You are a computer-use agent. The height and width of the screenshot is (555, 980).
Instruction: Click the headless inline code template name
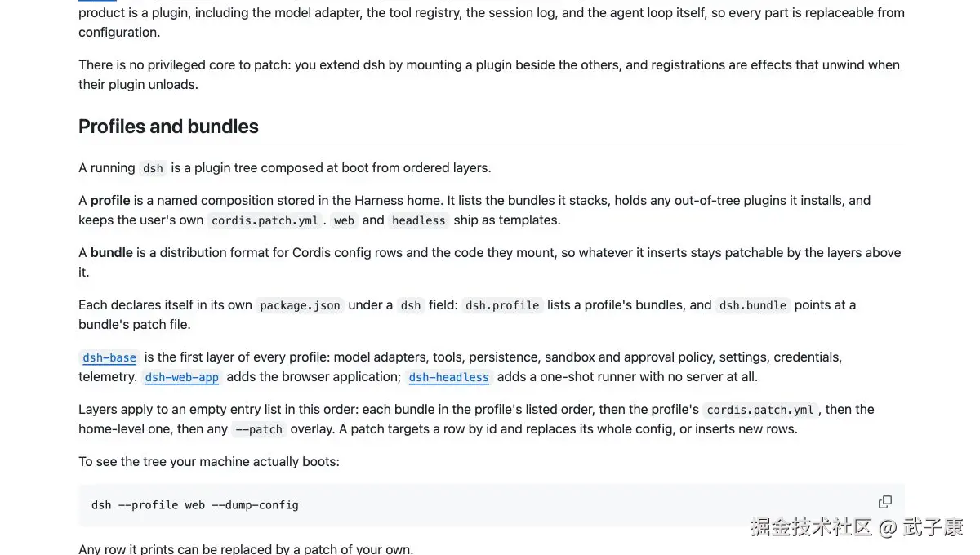pyautogui.click(x=419, y=220)
